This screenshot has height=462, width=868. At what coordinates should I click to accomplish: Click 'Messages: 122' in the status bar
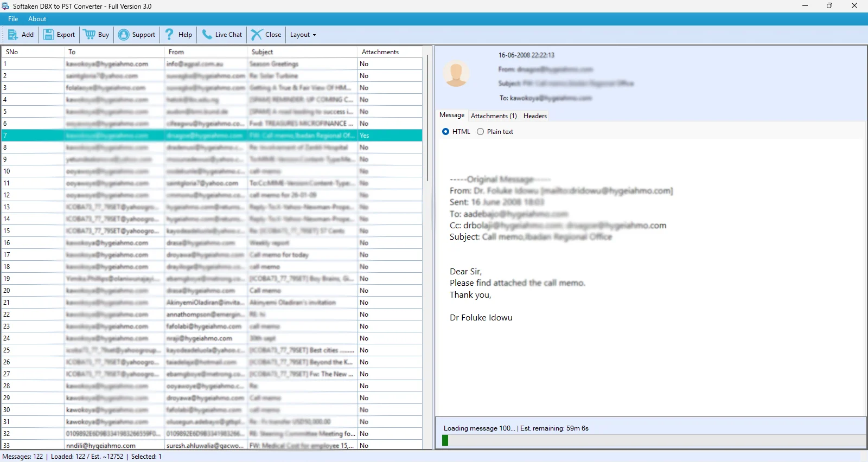coord(23,457)
